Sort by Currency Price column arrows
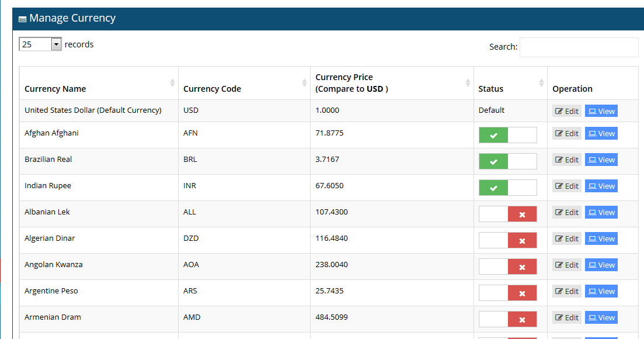Viewport: 644px width, 339px height. tap(468, 83)
